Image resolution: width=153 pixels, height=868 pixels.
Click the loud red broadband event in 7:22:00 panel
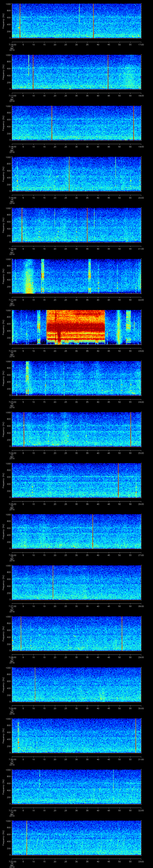click(76, 327)
